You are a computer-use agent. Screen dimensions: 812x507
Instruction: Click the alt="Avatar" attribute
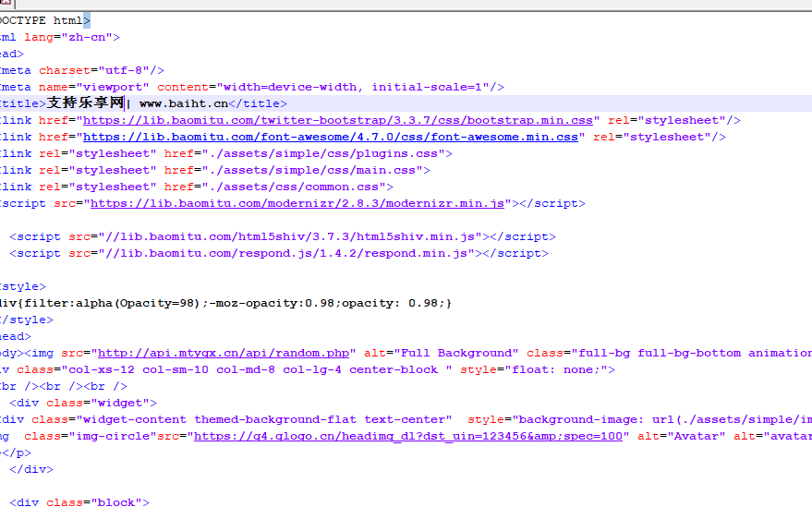(x=682, y=436)
